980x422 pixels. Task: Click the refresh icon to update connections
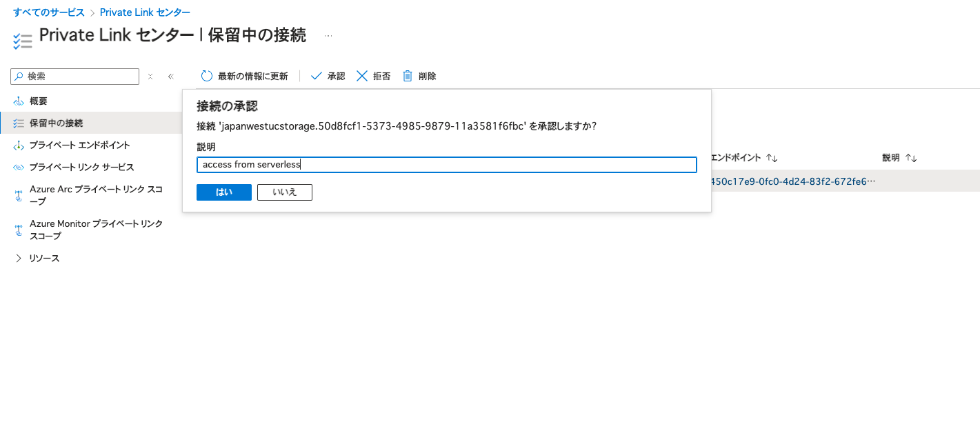pyautogui.click(x=206, y=76)
